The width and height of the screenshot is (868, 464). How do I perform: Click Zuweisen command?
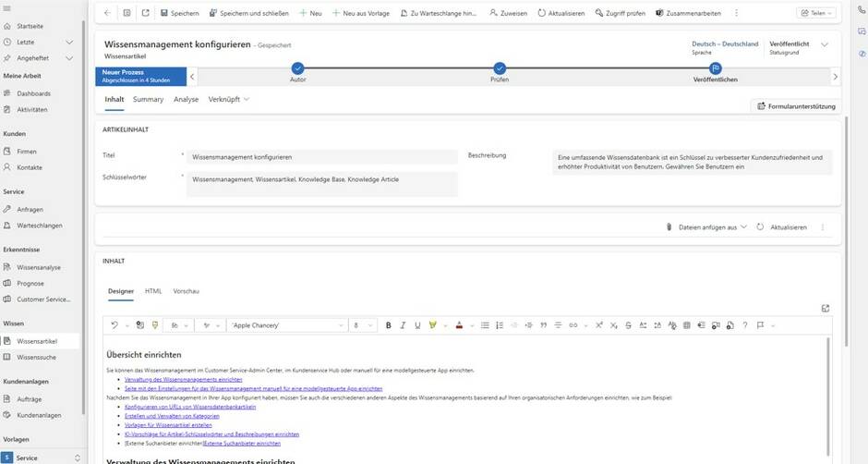(508, 13)
